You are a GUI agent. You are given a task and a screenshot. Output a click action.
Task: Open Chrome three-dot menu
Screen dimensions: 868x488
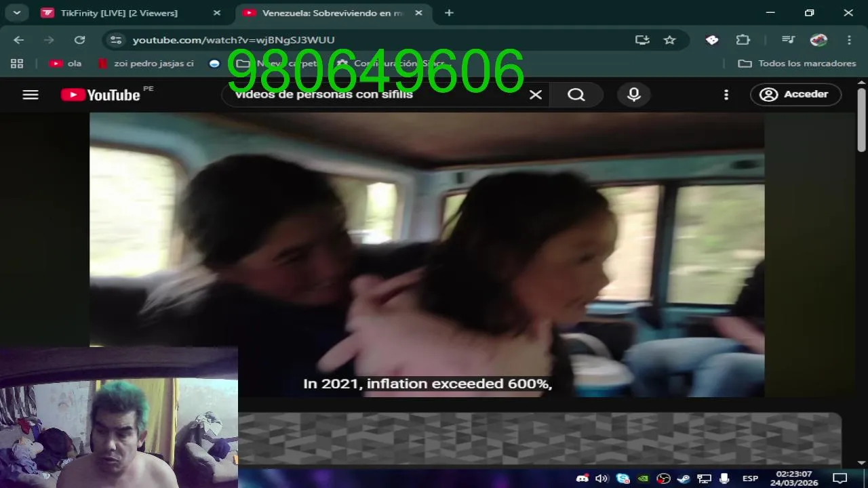(x=849, y=40)
